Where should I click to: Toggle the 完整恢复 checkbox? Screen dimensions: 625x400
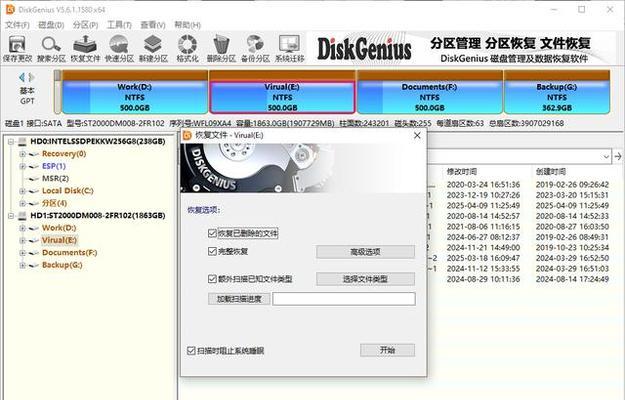coord(212,251)
